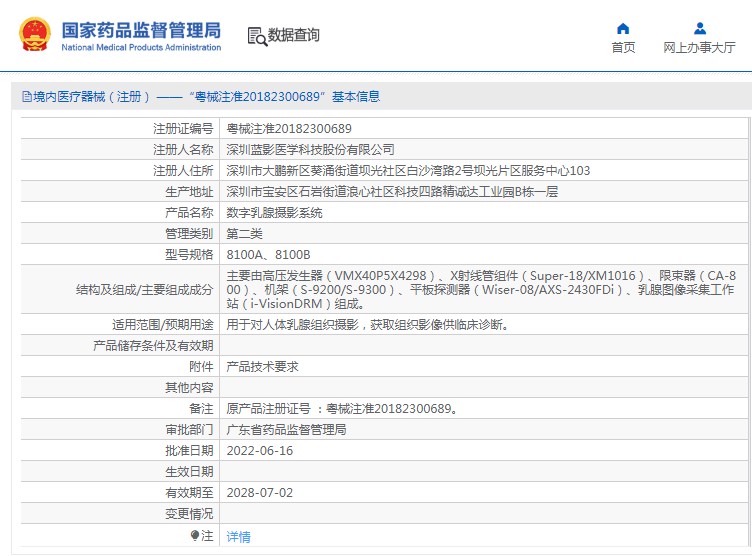Click the 型号规格 label

click(189, 255)
